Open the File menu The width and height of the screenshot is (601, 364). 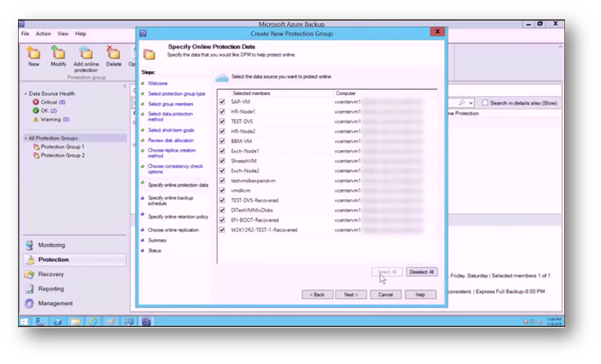point(26,33)
